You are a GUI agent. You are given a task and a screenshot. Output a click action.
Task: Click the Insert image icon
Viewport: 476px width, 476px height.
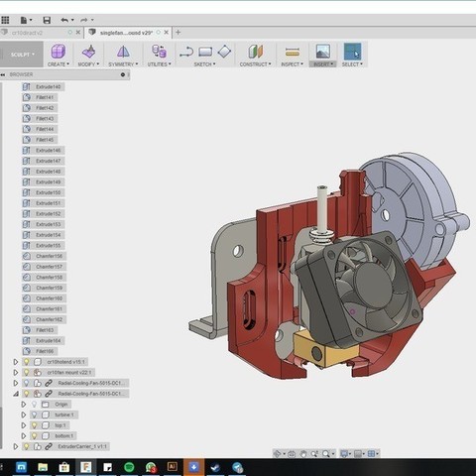(x=322, y=52)
